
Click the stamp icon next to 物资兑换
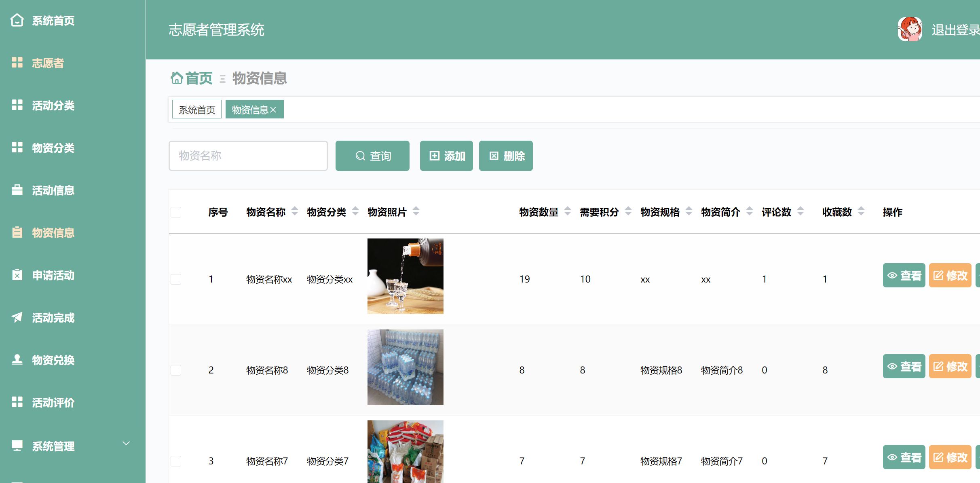click(x=17, y=360)
